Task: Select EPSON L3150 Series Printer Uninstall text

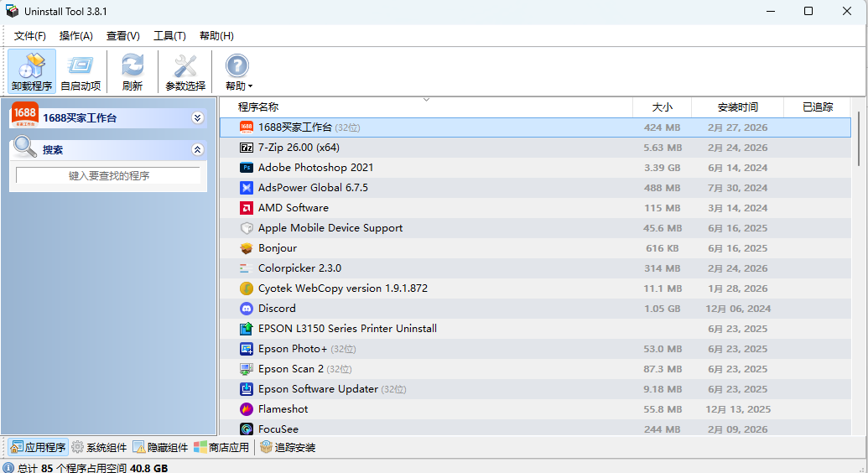Action: [x=348, y=329]
